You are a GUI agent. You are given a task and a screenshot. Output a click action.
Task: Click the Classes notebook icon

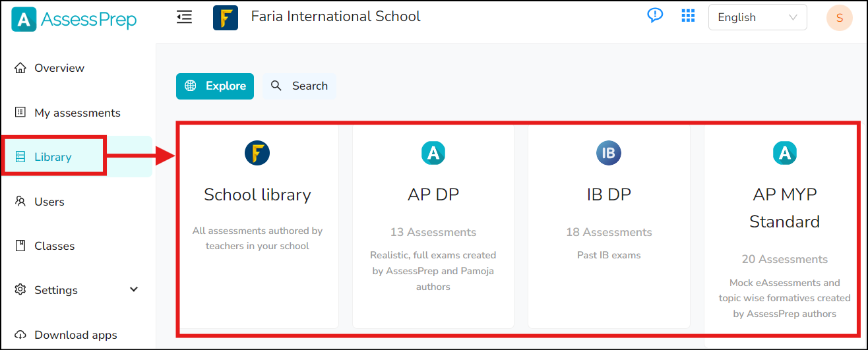click(x=20, y=246)
